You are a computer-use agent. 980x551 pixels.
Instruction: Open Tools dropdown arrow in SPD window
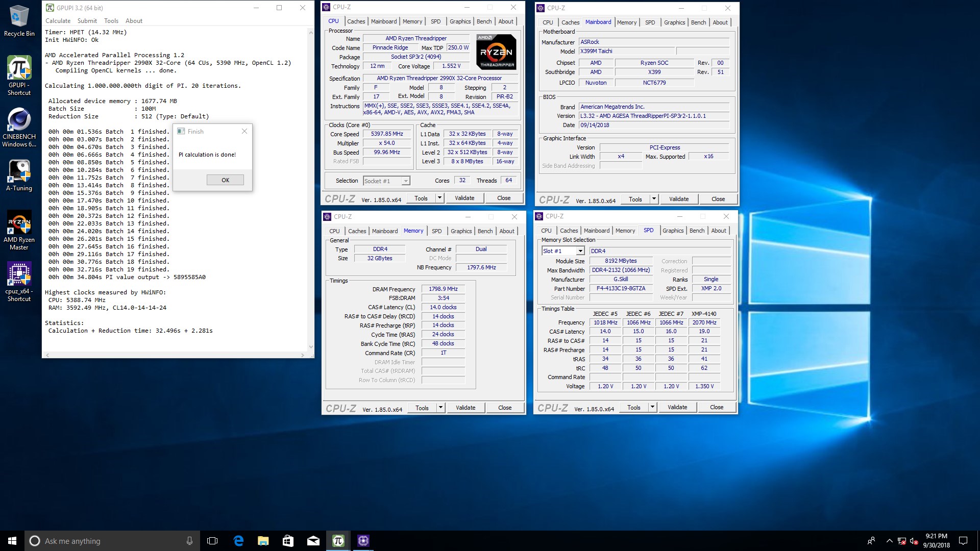pyautogui.click(x=652, y=407)
